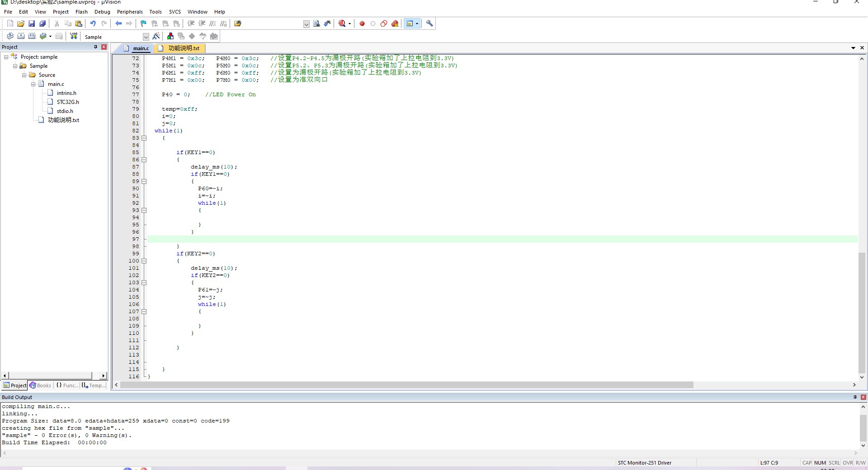Collapse the code fold at line 83
The width and height of the screenshot is (868, 470).
click(x=144, y=138)
